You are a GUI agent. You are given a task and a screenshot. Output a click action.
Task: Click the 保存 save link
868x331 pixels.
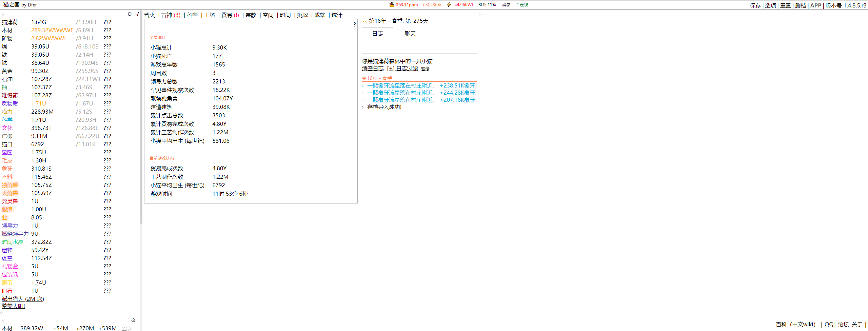[755, 5]
